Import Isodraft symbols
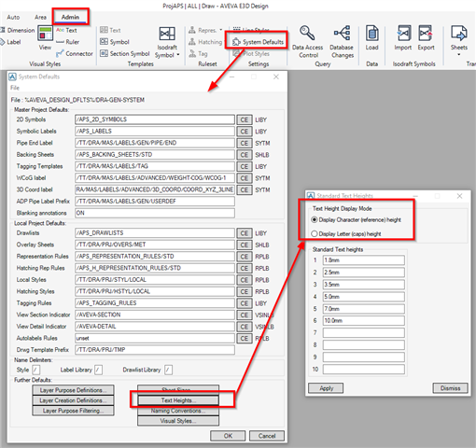Viewport: 476px width, 448px height. (x=403, y=37)
